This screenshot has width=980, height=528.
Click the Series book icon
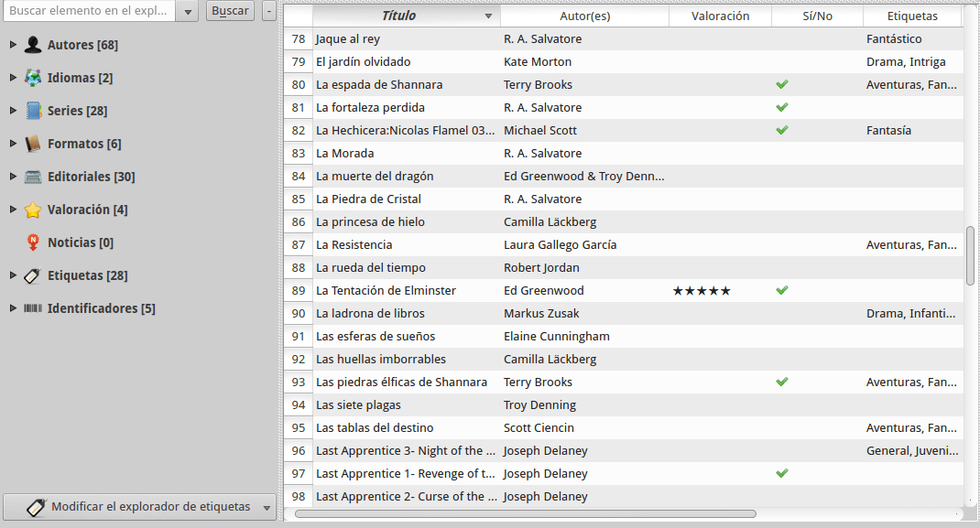tap(33, 111)
